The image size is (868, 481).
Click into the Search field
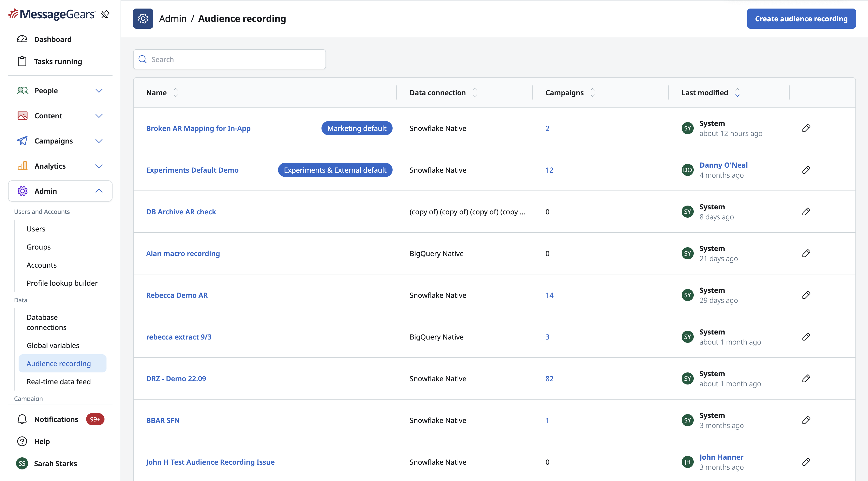pyautogui.click(x=230, y=59)
